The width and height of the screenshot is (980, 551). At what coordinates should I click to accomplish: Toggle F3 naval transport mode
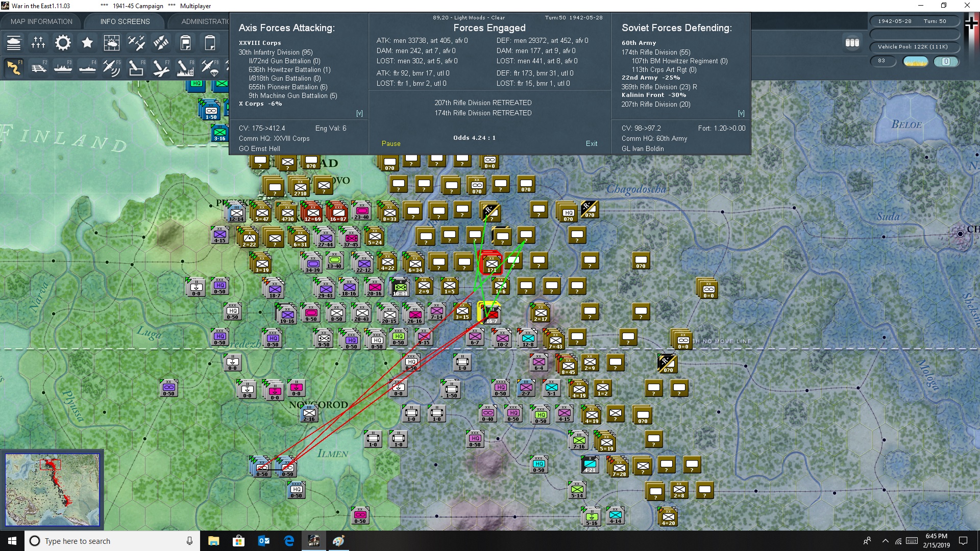(63, 68)
